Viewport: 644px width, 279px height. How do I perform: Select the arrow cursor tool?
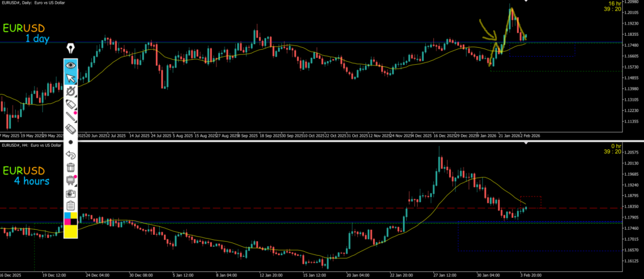click(x=70, y=77)
